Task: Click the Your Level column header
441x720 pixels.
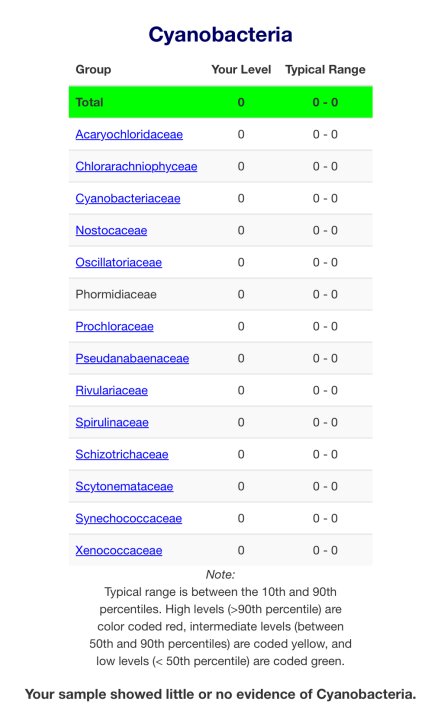Action: [x=241, y=70]
